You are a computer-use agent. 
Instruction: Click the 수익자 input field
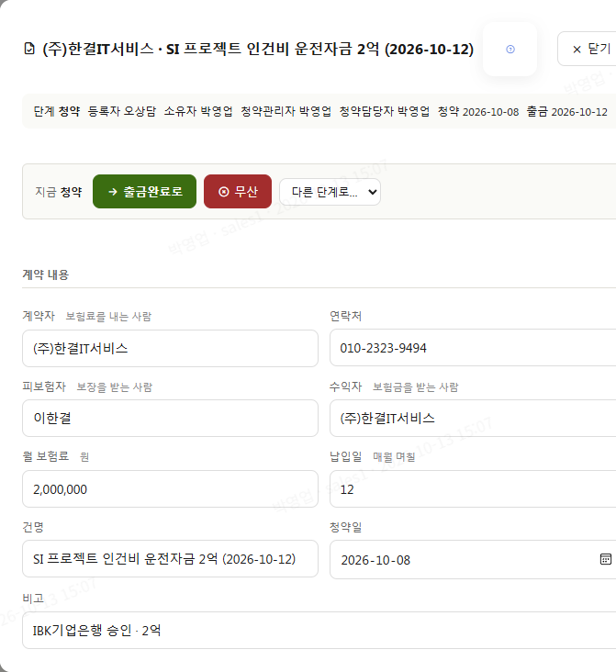coord(473,419)
